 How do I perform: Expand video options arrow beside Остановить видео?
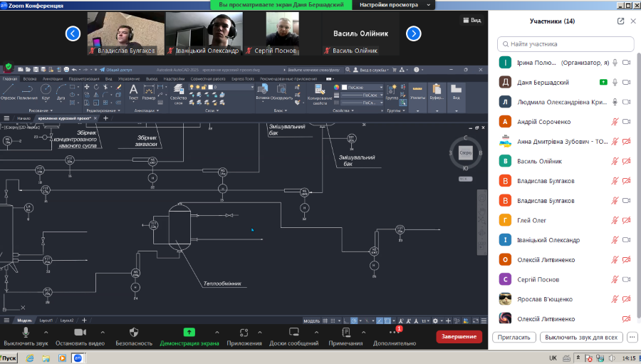103,332
